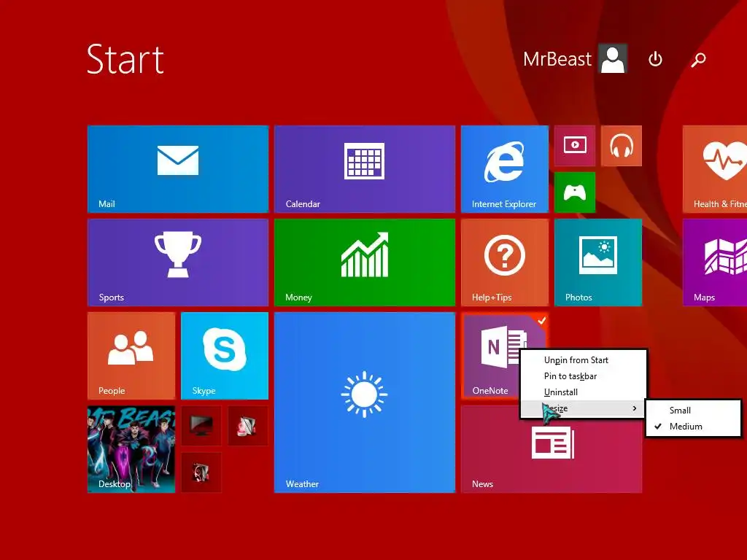The height and width of the screenshot is (560, 747).
Task: Select the checked Medium size option
Action: tap(693, 427)
